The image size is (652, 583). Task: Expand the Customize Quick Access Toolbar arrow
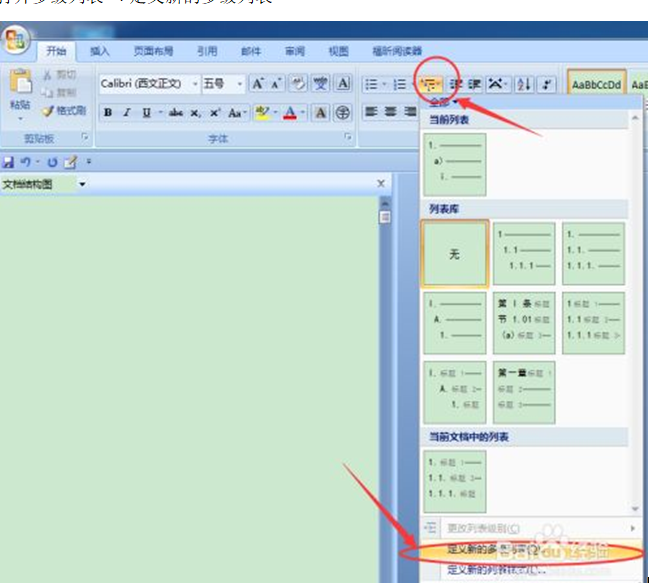(89, 161)
